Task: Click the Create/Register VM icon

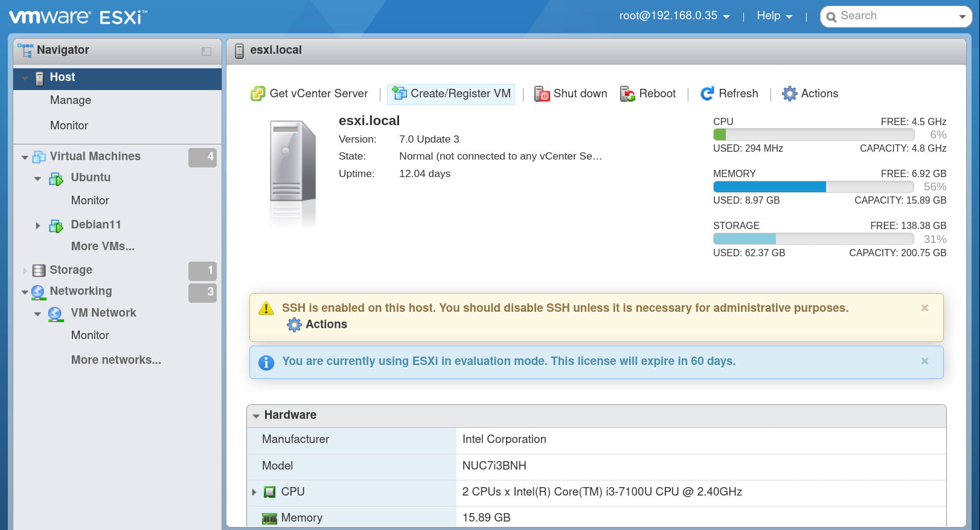Action: point(399,93)
